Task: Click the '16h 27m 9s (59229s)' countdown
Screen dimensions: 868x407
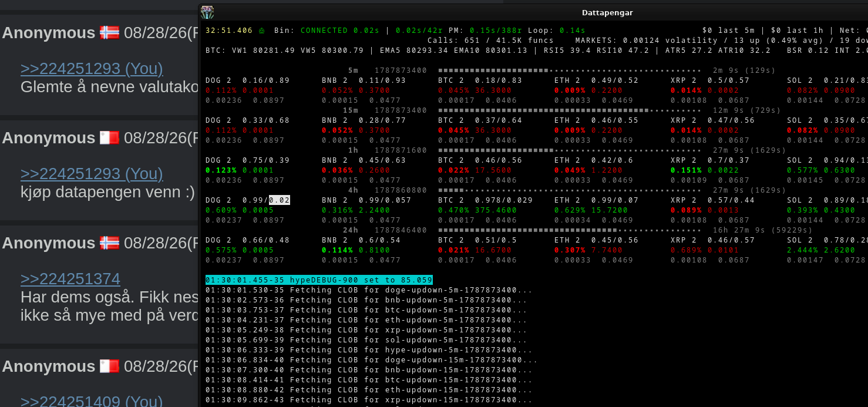Action: coord(762,230)
